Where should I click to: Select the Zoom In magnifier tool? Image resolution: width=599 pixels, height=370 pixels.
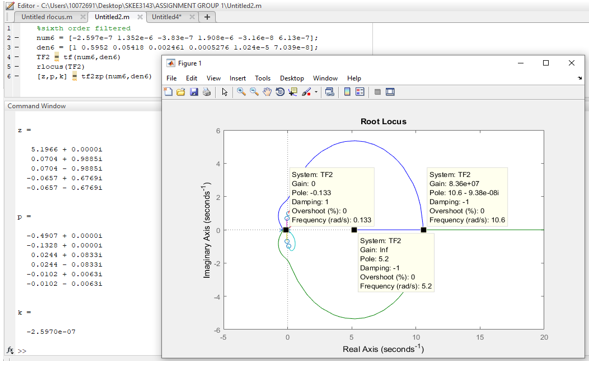pyautogui.click(x=241, y=92)
